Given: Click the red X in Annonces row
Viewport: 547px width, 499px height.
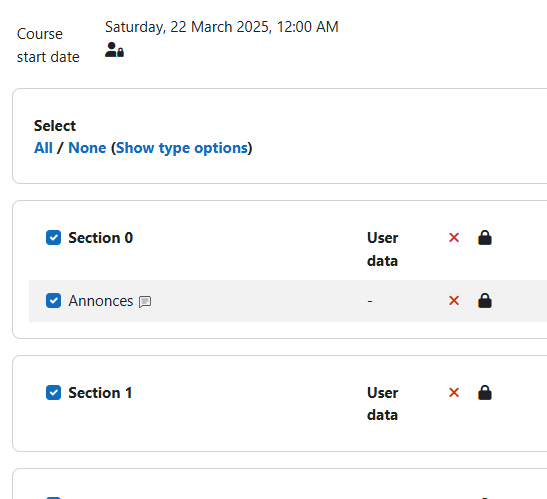Looking at the screenshot, I should [x=454, y=300].
